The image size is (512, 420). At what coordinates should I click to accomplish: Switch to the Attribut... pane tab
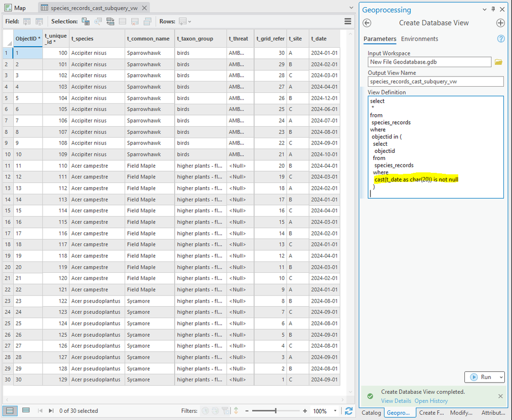click(x=493, y=413)
